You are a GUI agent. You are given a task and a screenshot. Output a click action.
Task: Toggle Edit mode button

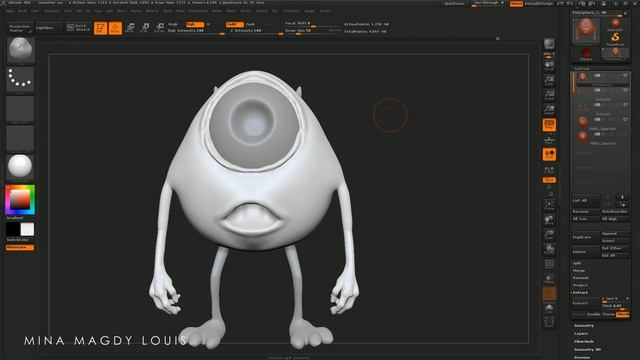click(100, 28)
